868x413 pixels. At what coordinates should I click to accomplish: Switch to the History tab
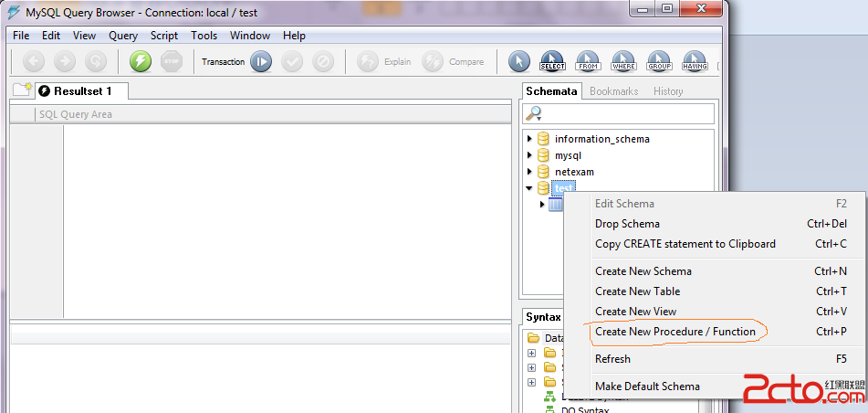click(x=668, y=91)
